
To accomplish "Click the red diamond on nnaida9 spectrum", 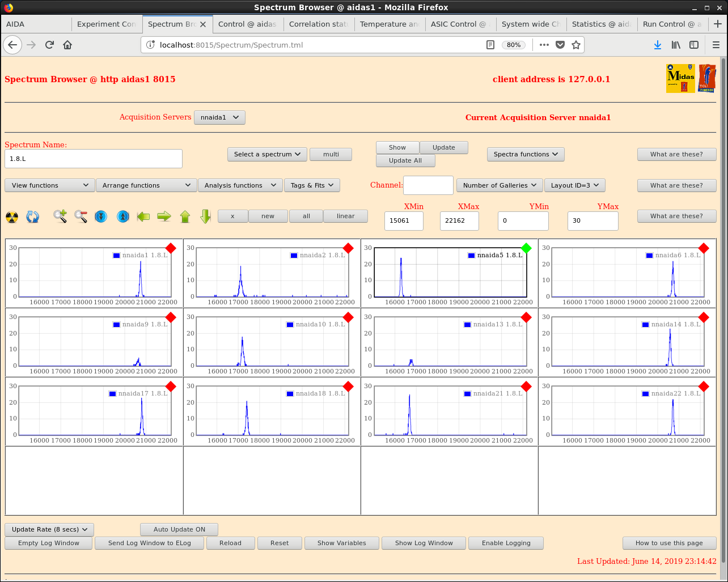I will 171,317.
